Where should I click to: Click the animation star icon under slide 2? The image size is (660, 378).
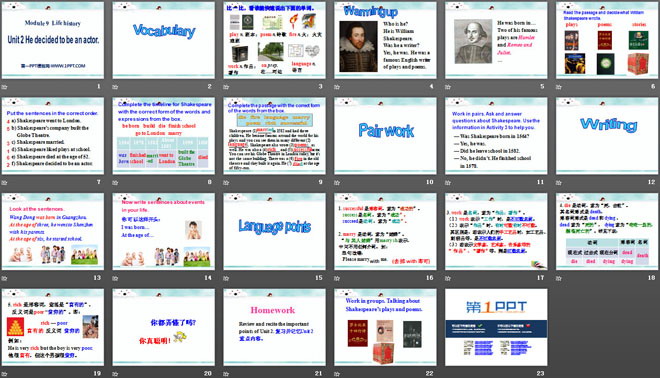coord(115,87)
